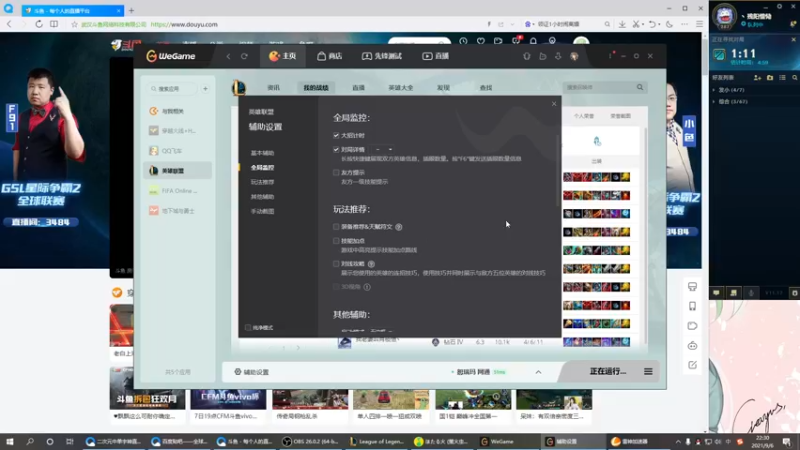
Task: Cancel matchmaking with X beside queue timer
Action: click(793, 39)
